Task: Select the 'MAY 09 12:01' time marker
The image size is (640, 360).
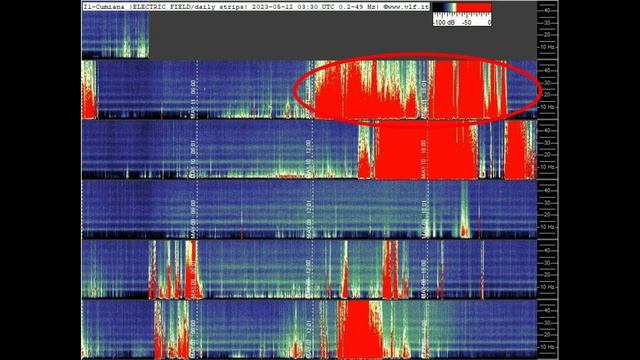Action: (x=309, y=219)
